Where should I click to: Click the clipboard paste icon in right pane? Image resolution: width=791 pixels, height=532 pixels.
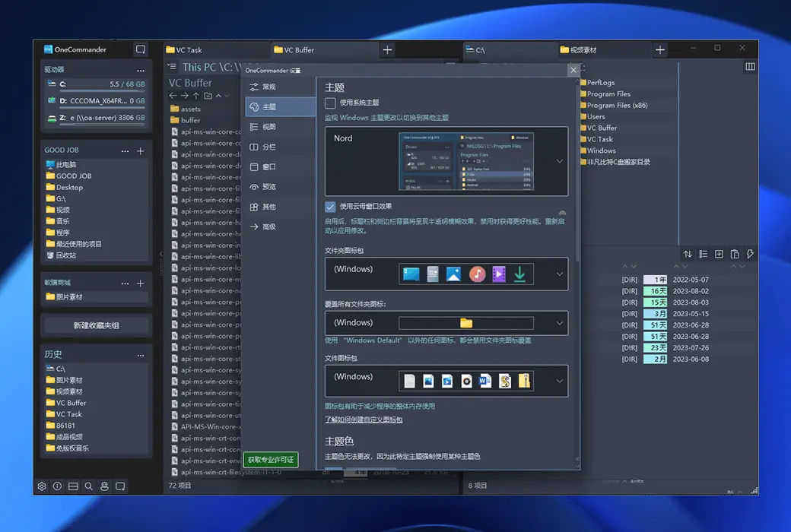click(735, 254)
